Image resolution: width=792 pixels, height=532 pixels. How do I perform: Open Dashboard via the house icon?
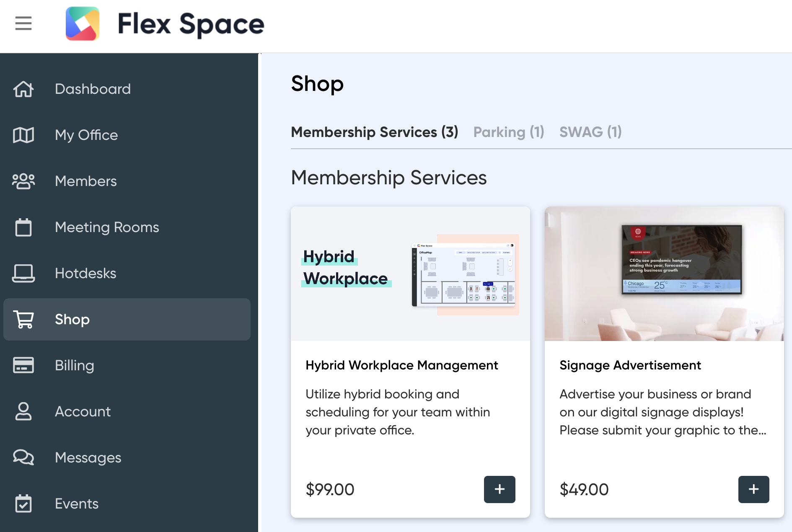pos(23,89)
